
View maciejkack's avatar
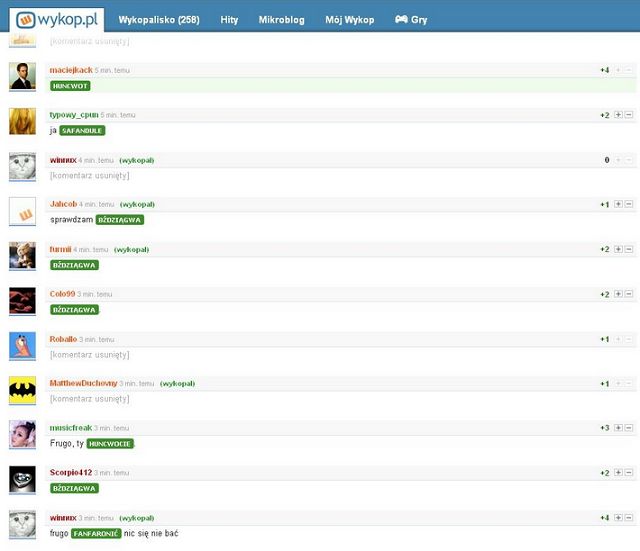tap(22, 76)
